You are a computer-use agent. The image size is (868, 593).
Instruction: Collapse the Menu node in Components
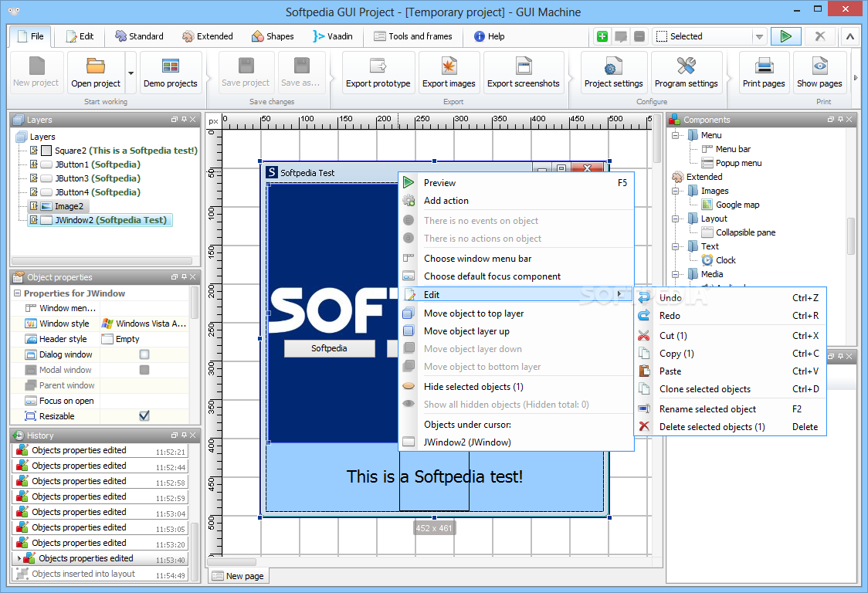click(x=675, y=135)
